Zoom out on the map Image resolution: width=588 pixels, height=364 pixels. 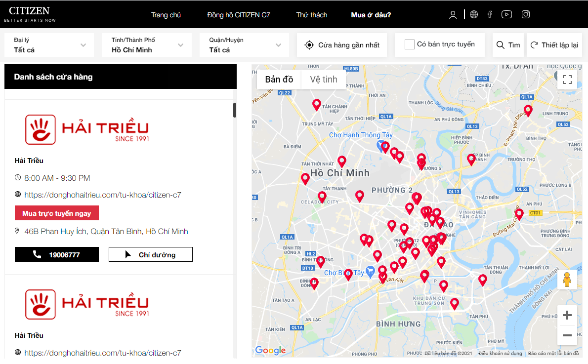pyautogui.click(x=567, y=335)
